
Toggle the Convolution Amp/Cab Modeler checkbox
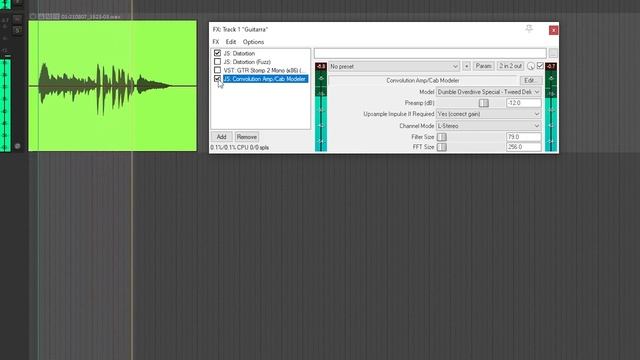tap(217, 79)
